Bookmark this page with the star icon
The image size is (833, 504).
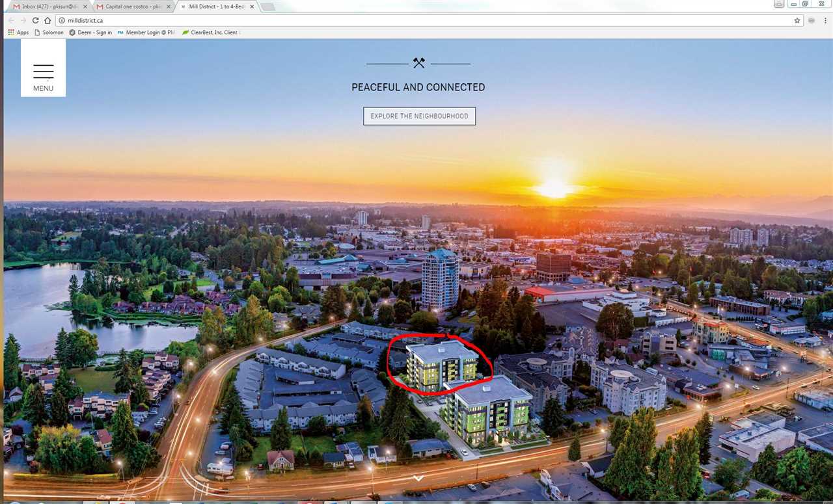click(x=797, y=20)
